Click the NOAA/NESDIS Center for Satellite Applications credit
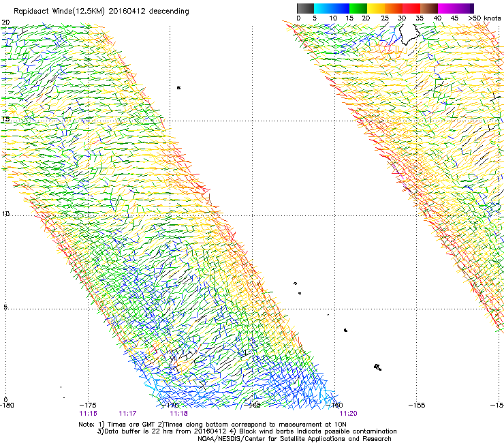Screen dimensions: 504x443 [x=294, y=439]
